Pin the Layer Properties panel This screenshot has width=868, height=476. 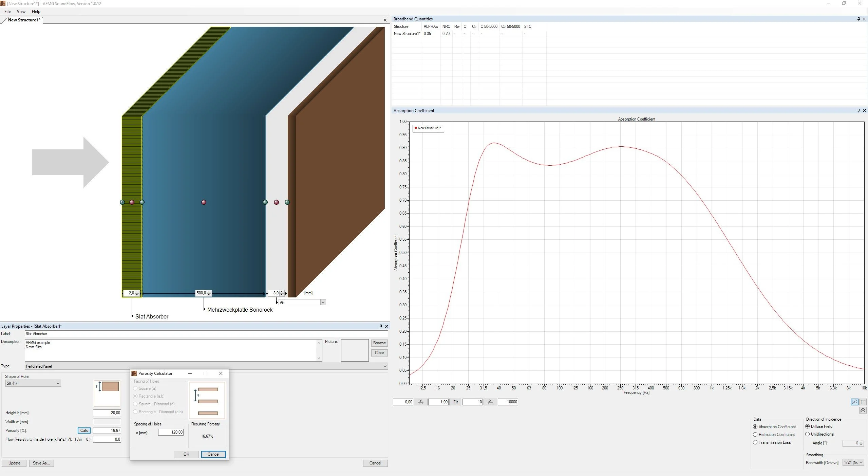click(381, 326)
